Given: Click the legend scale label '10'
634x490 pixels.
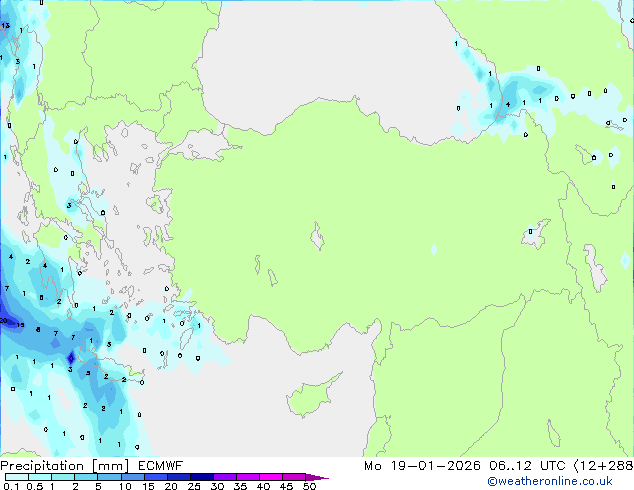Looking at the screenshot, I should [125, 486].
